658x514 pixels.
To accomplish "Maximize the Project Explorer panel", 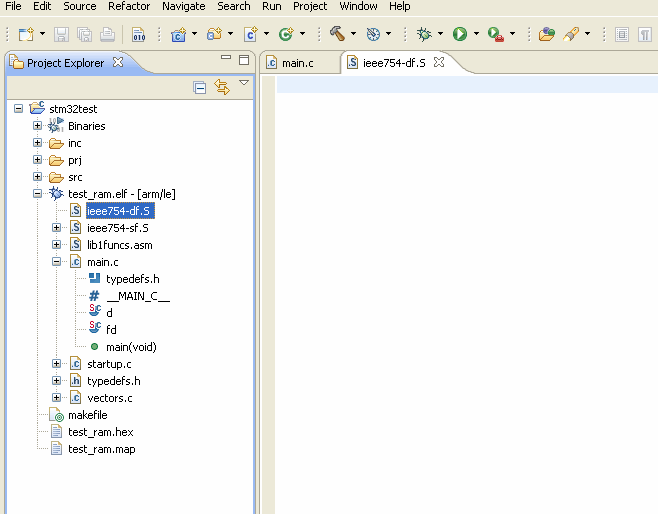I will 244,60.
